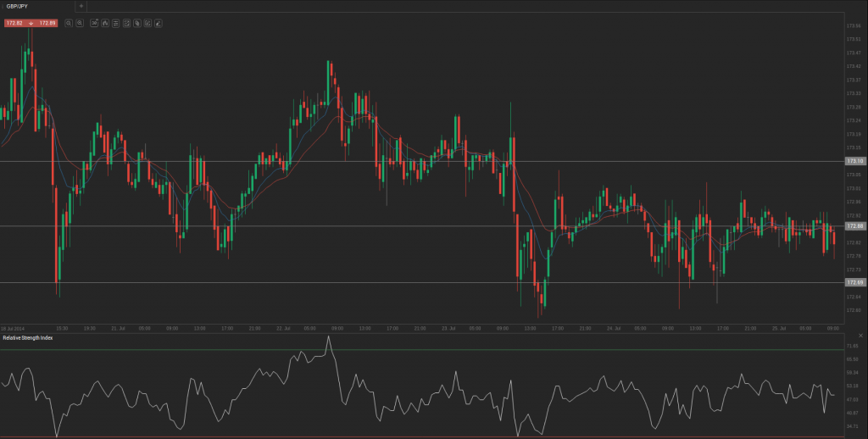Open the 30-minute timeframe selector icon
Viewport: 868px width, 439px height.
click(94, 23)
